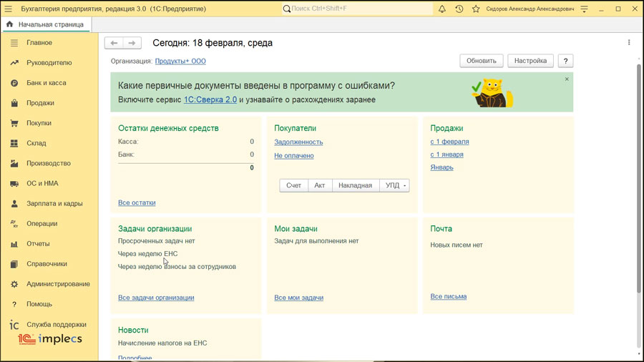This screenshot has width=644, height=362.
Task: Click the Операции Дт/Кт icon
Action: (14, 224)
